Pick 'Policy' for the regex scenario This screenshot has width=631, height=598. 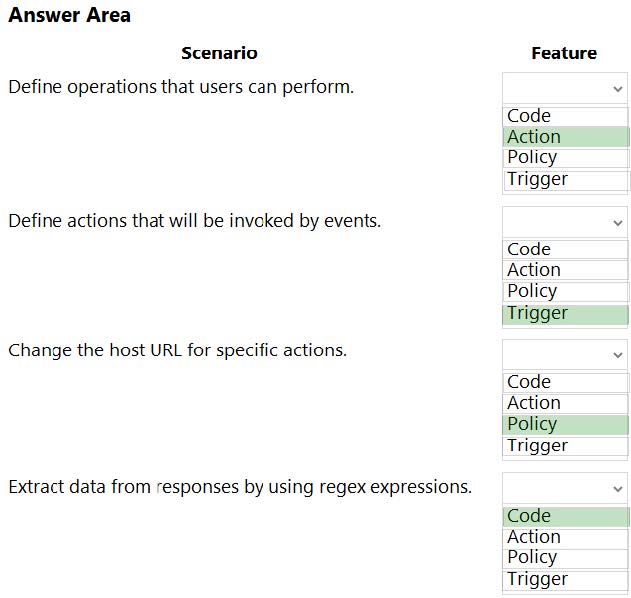[x=565, y=557]
